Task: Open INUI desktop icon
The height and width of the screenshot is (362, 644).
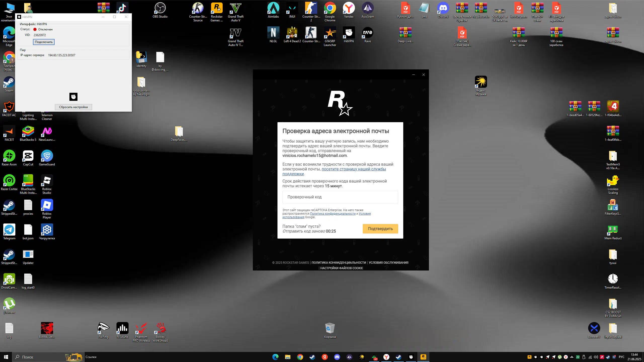Action: (x=292, y=11)
